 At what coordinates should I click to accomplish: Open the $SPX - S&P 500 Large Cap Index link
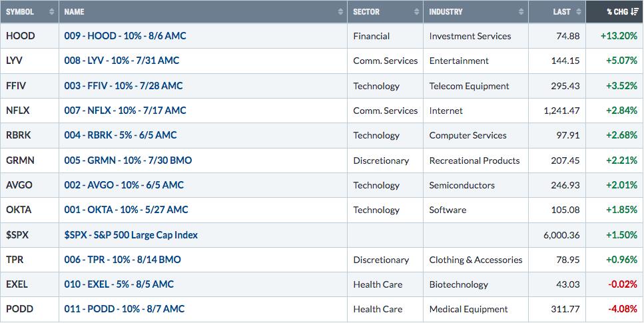(131, 235)
